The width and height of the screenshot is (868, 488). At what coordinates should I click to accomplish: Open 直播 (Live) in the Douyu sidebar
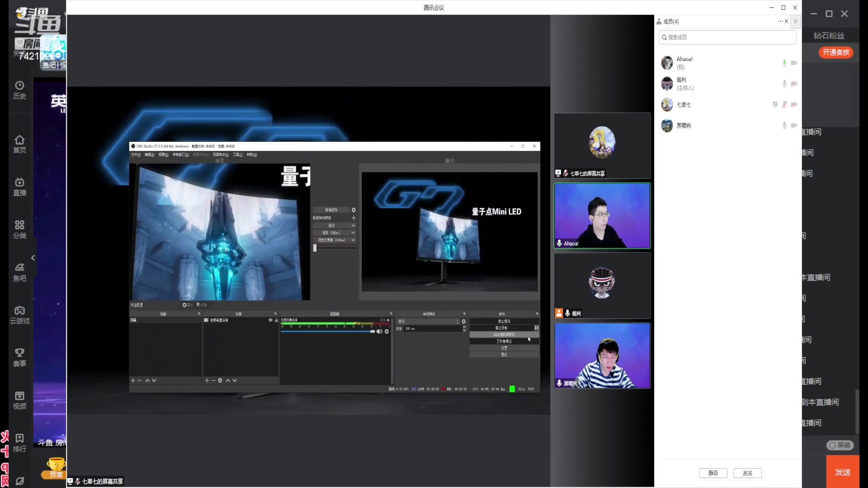(x=19, y=187)
